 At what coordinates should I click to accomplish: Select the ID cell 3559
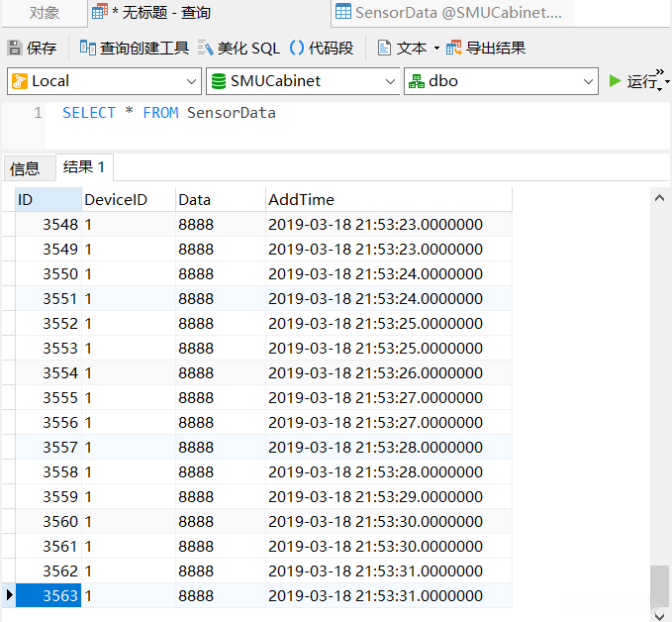coord(48,497)
